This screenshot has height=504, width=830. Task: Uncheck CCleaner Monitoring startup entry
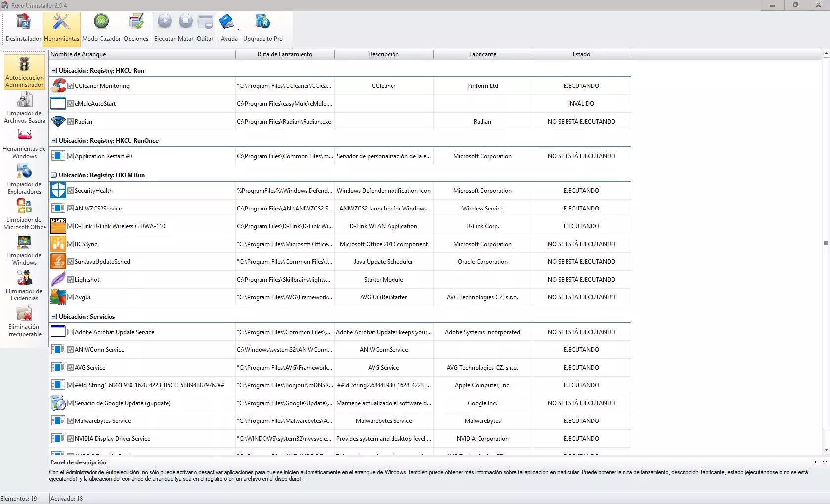[x=71, y=86]
